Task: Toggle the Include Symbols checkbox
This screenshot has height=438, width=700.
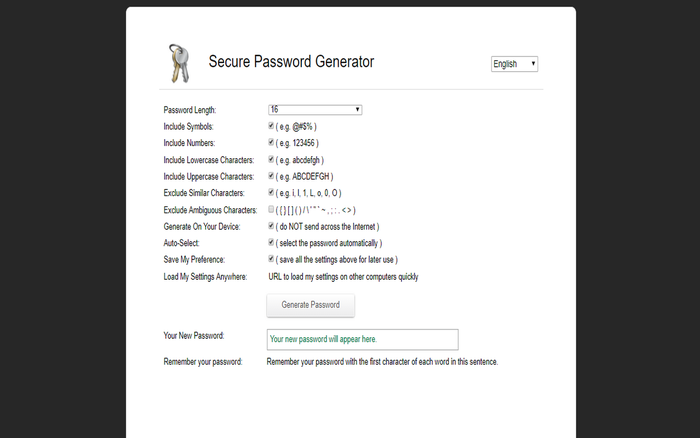Action: click(271, 126)
